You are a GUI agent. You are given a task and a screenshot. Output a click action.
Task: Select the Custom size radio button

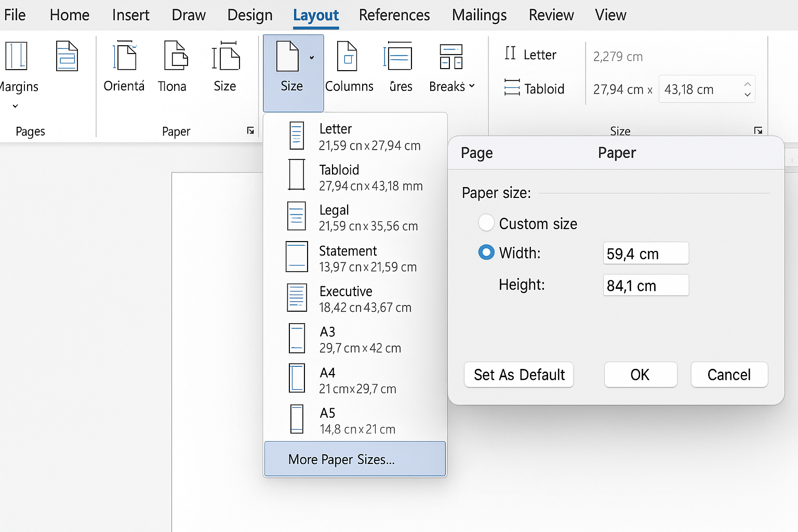486,222
